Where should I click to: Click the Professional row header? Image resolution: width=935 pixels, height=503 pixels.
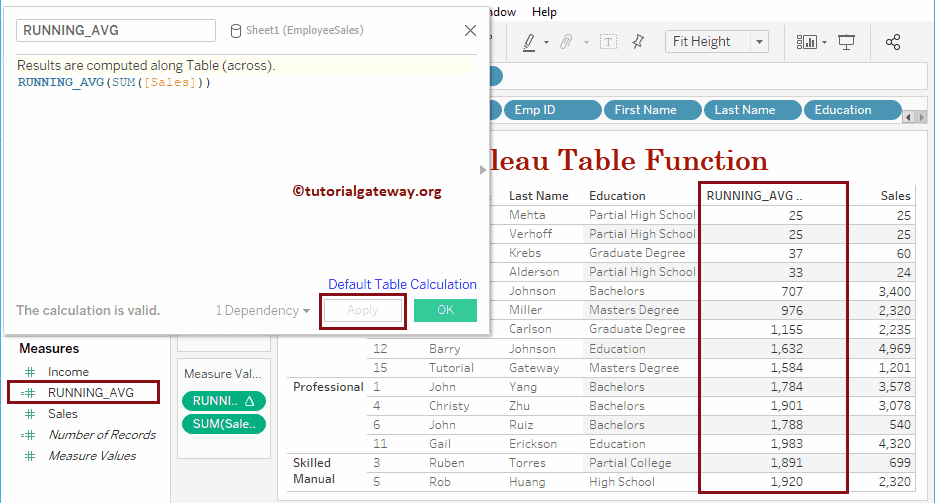coord(328,387)
